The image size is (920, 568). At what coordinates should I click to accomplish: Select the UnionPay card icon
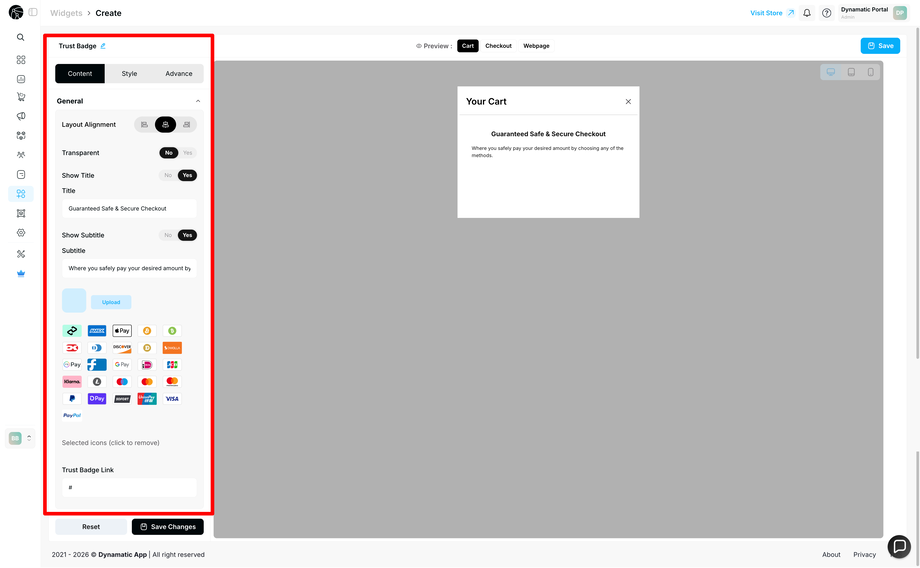tap(147, 399)
